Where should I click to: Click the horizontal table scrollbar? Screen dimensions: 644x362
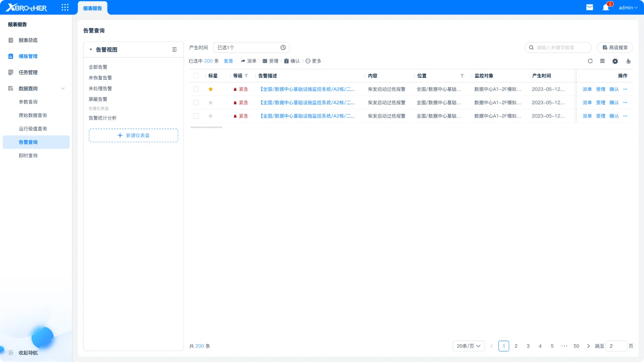[x=206, y=127]
